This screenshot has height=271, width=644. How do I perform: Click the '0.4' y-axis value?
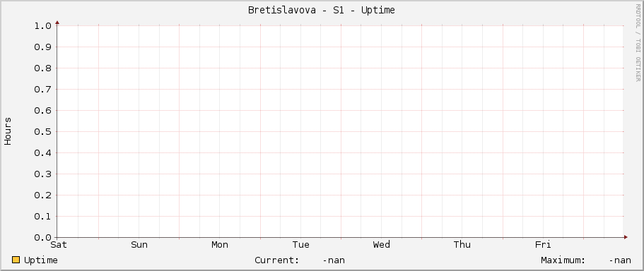pos(42,153)
